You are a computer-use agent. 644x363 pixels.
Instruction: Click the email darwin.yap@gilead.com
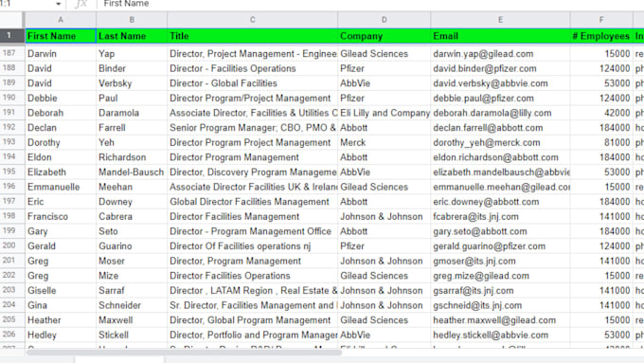(x=500, y=54)
